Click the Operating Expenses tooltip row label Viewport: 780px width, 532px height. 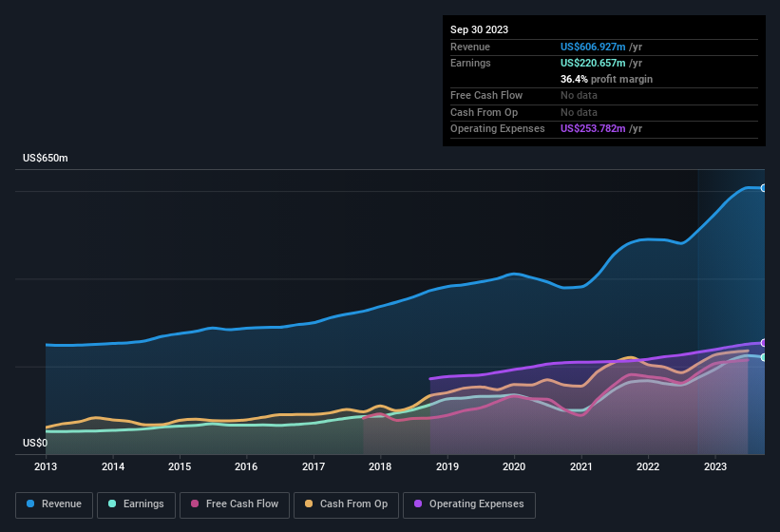point(498,129)
